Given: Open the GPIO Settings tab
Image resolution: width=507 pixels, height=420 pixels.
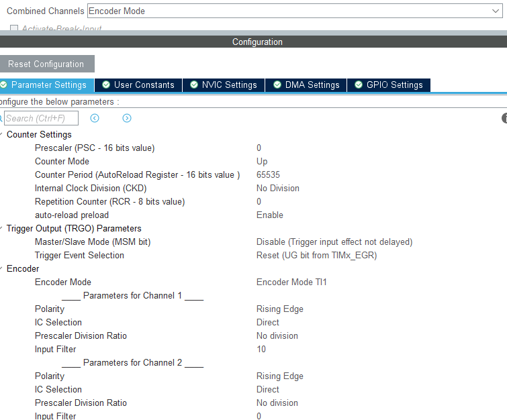Looking at the screenshot, I should pyautogui.click(x=389, y=85).
